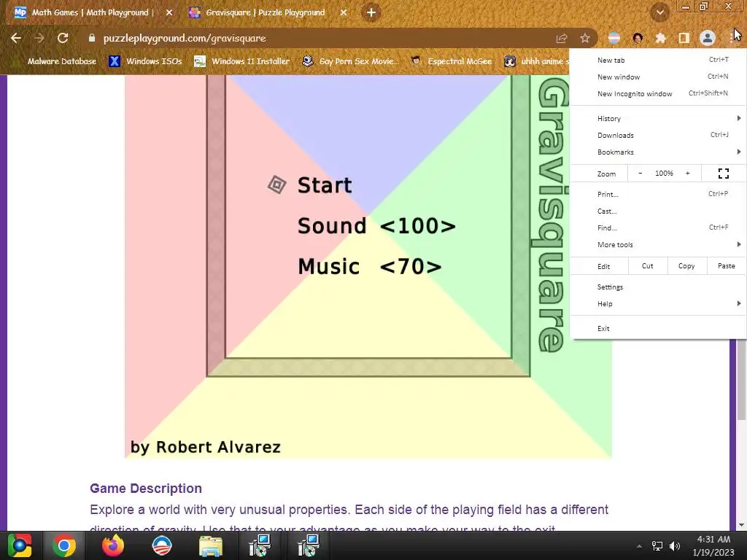
Task: Go back using the browser back arrow
Action: pos(16,38)
